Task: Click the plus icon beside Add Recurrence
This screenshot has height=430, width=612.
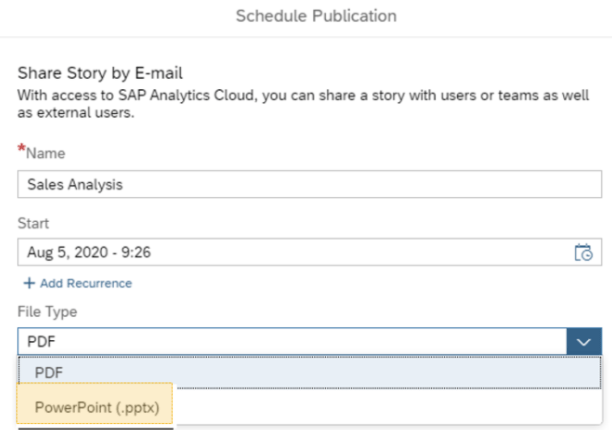Action: (29, 283)
